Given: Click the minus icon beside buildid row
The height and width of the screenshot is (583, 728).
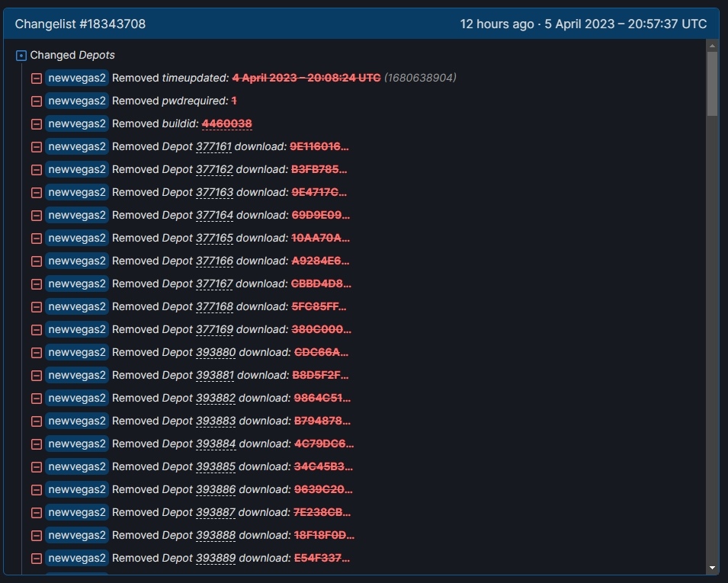Looking at the screenshot, I should (x=36, y=124).
